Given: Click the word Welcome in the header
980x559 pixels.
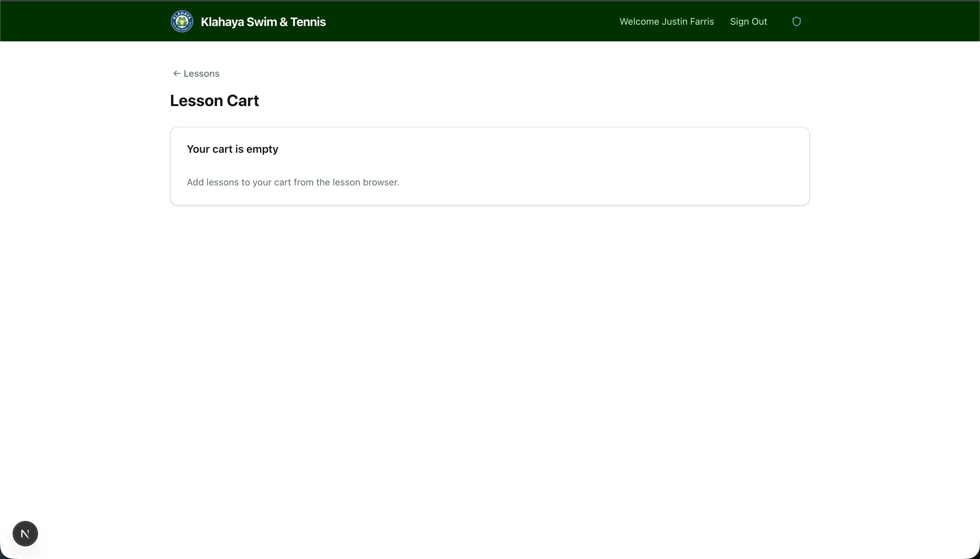Looking at the screenshot, I should coord(639,21).
